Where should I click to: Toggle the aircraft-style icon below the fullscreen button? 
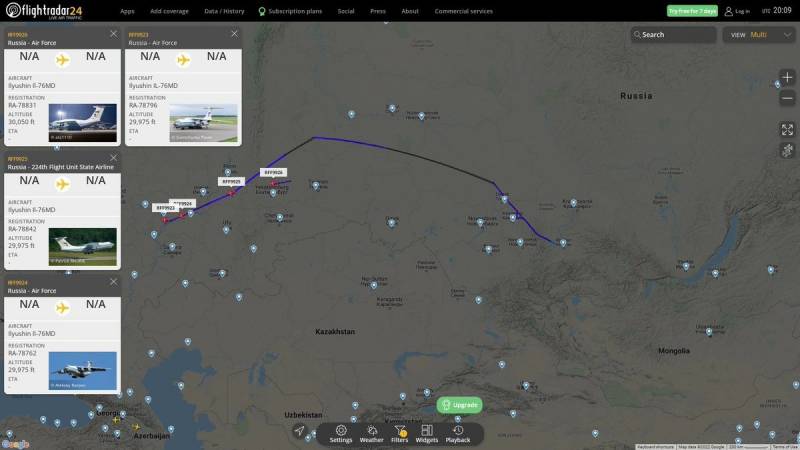787,151
